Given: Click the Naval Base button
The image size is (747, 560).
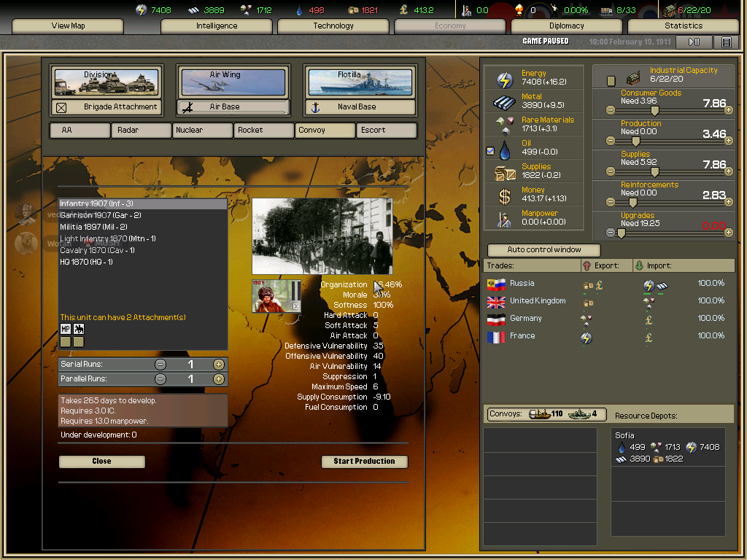Looking at the screenshot, I should (x=360, y=107).
